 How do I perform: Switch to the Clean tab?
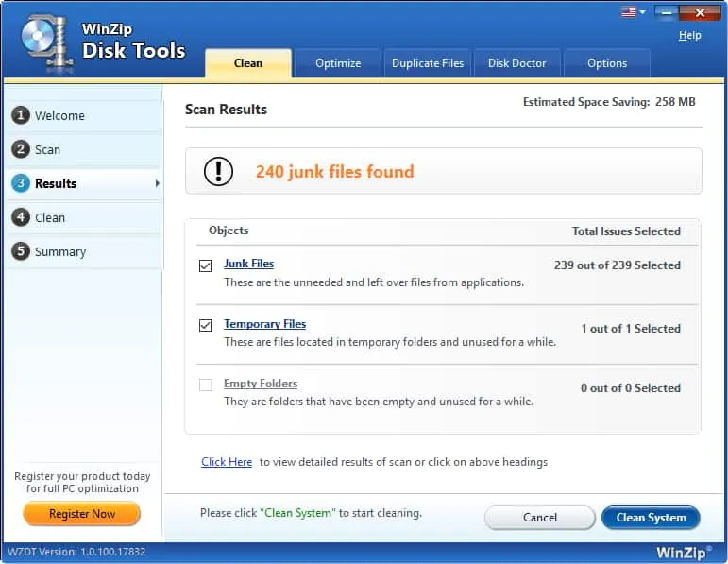pos(248,63)
